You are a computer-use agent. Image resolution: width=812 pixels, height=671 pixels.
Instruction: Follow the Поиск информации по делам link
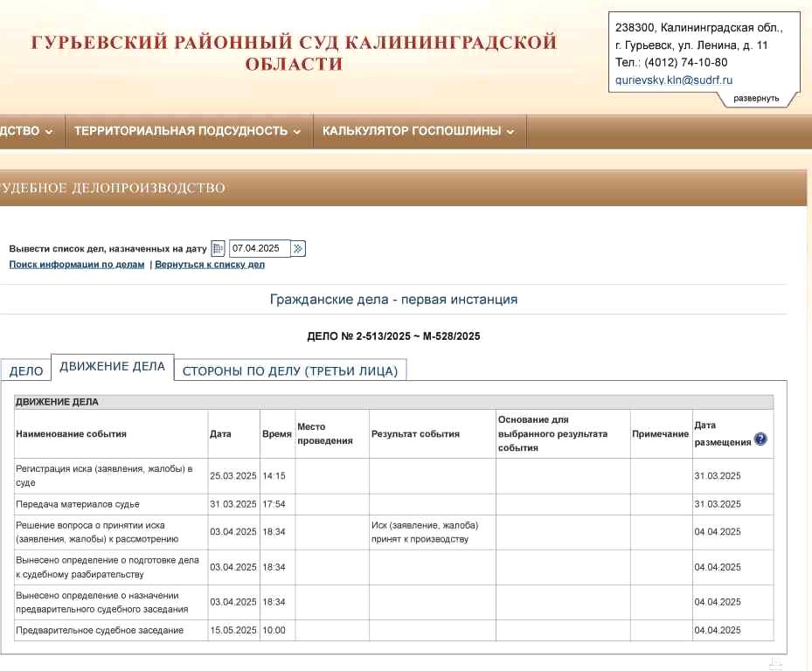click(77, 265)
